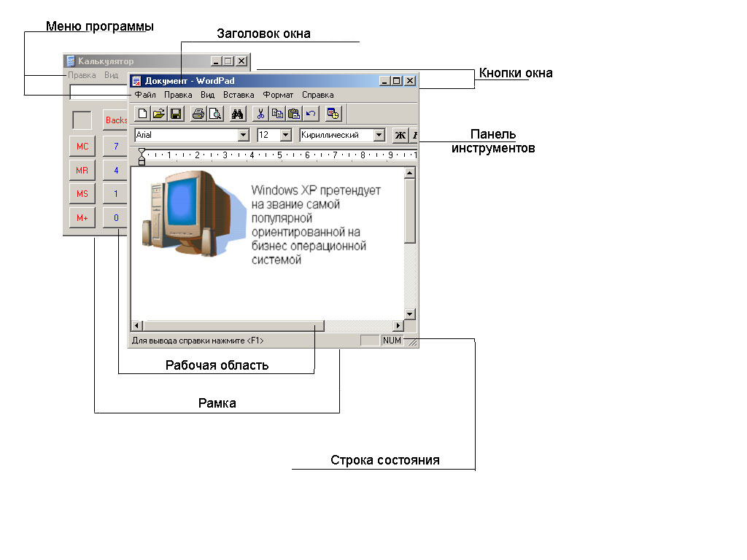Click inside the font size field showing 12
The height and width of the screenshot is (560, 747).
tap(268, 135)
